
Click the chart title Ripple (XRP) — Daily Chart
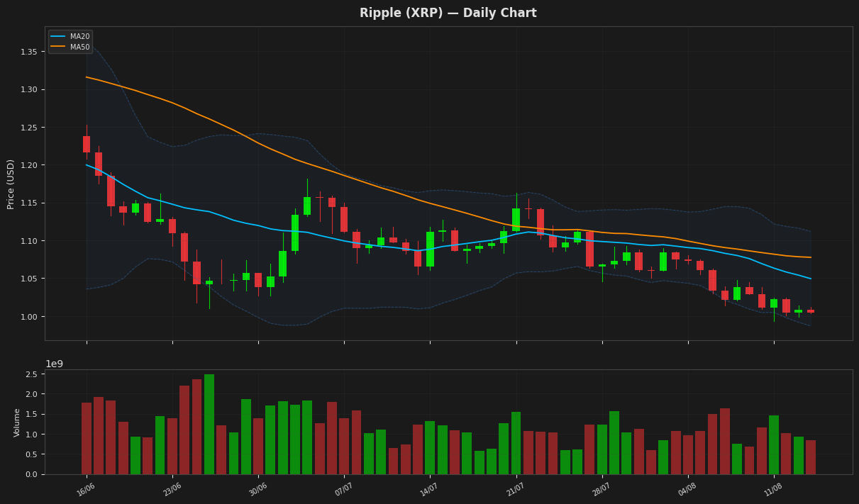(x=448, y=13)
